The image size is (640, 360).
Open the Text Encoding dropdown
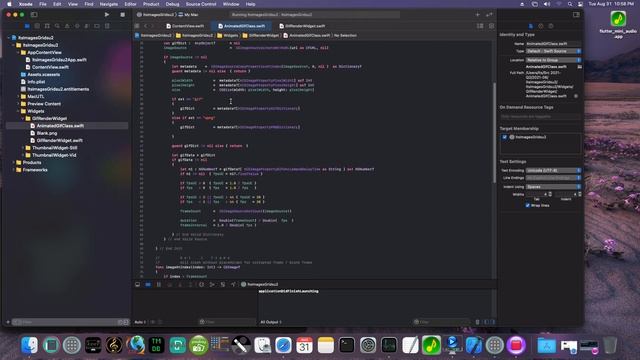coord(553,170)
